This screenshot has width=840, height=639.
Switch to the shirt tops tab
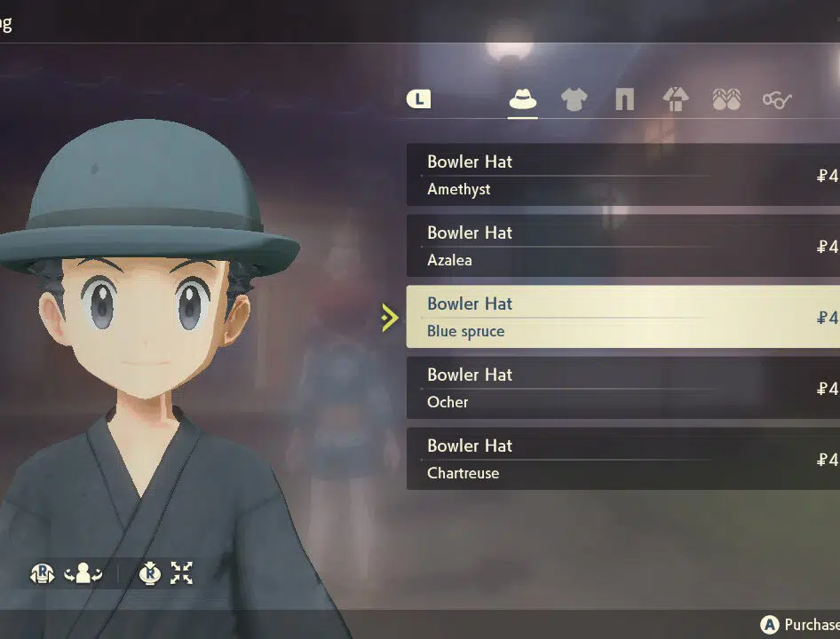point(574,99)
